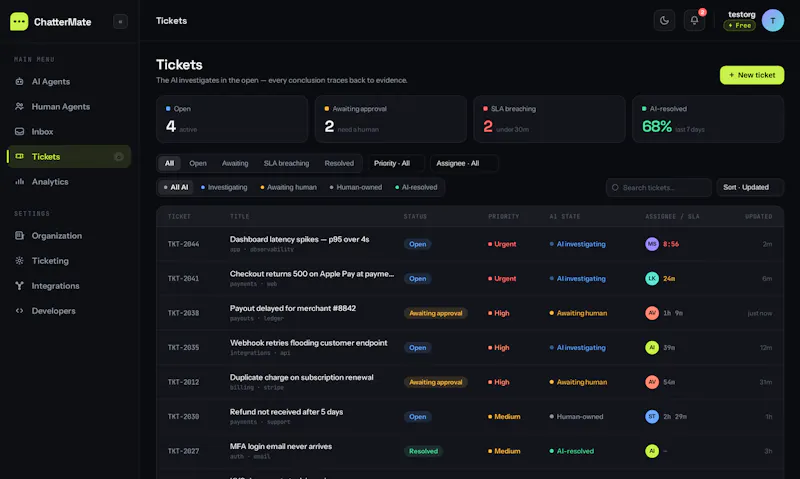
Task: Click the ChatterMate logo icon
Action: point(19,21)
